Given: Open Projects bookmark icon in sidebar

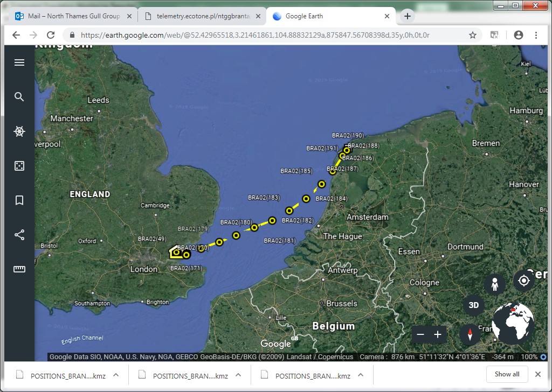Looking at the screenshot, I should [19, 200].
